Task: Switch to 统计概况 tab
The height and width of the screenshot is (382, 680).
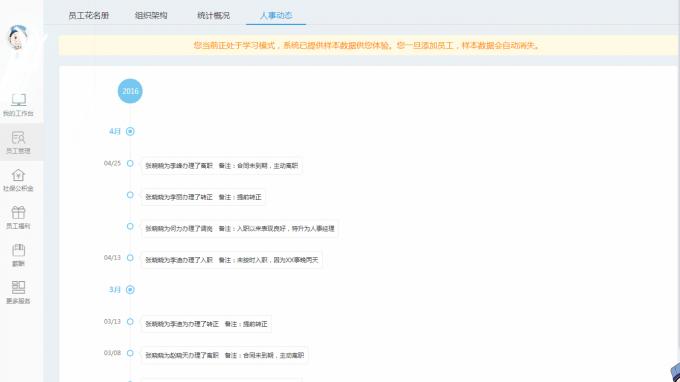Action: tap(213, 16)
